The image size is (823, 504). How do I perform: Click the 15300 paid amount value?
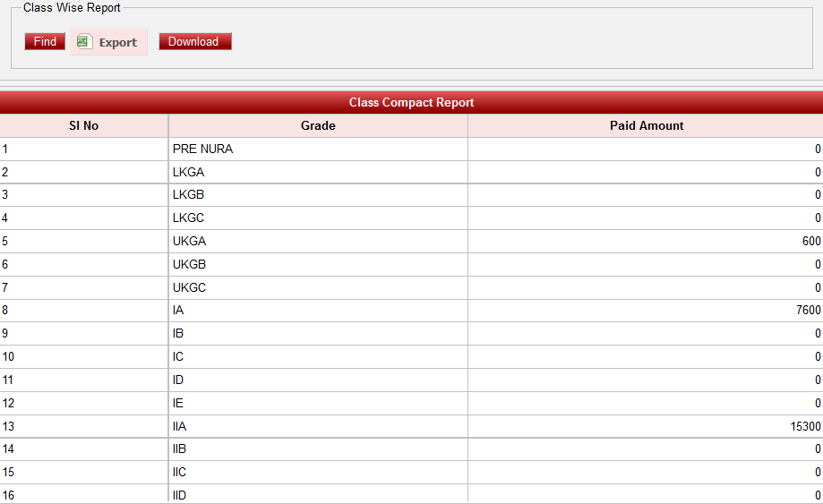804,426
